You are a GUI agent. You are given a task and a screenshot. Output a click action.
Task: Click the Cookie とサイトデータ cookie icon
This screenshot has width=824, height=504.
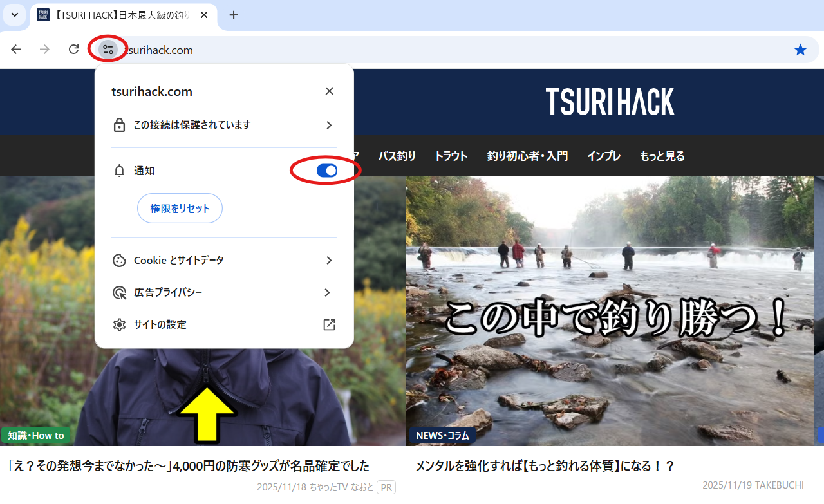tap(119, 261)
